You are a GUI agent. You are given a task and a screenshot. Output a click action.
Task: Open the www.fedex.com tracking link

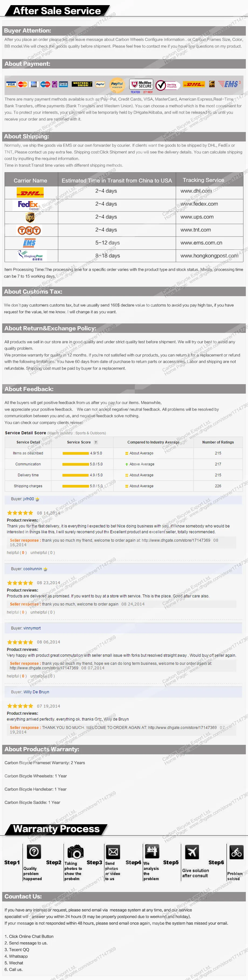[199, 204]
